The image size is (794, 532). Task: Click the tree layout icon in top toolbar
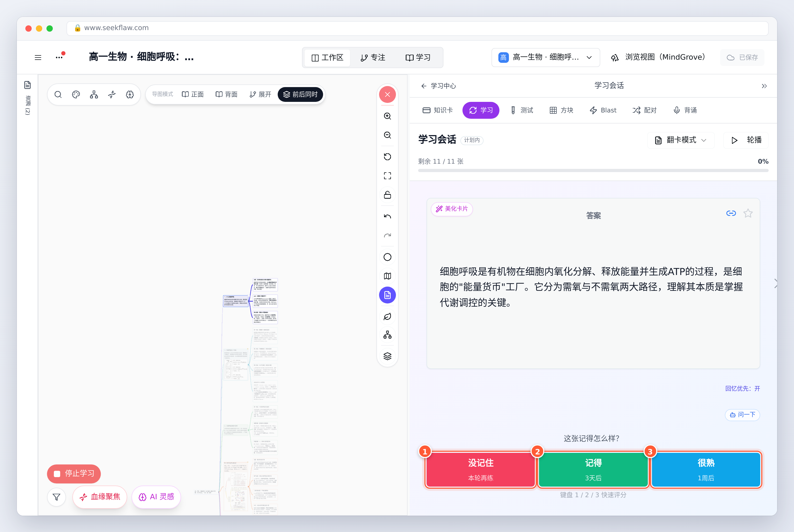pyautogui.click(x=94, y=94)
